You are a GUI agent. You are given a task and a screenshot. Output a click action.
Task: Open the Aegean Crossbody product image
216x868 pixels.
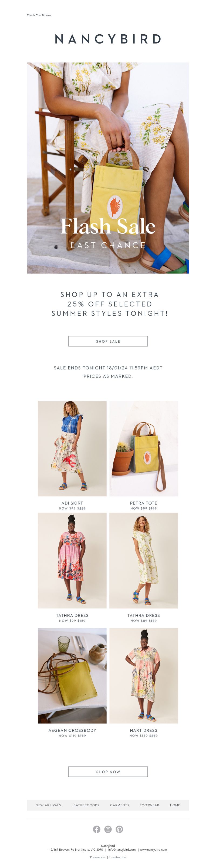72,676
